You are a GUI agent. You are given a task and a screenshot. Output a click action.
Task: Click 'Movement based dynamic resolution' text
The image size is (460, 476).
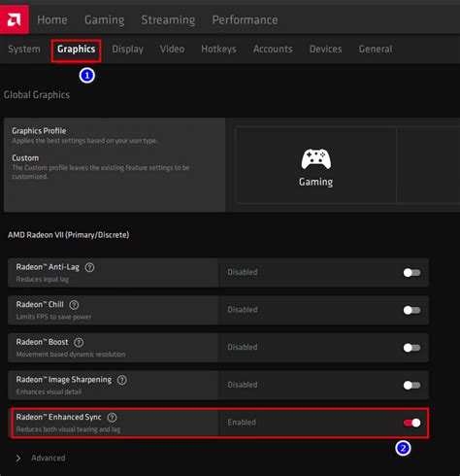(71, 355)
